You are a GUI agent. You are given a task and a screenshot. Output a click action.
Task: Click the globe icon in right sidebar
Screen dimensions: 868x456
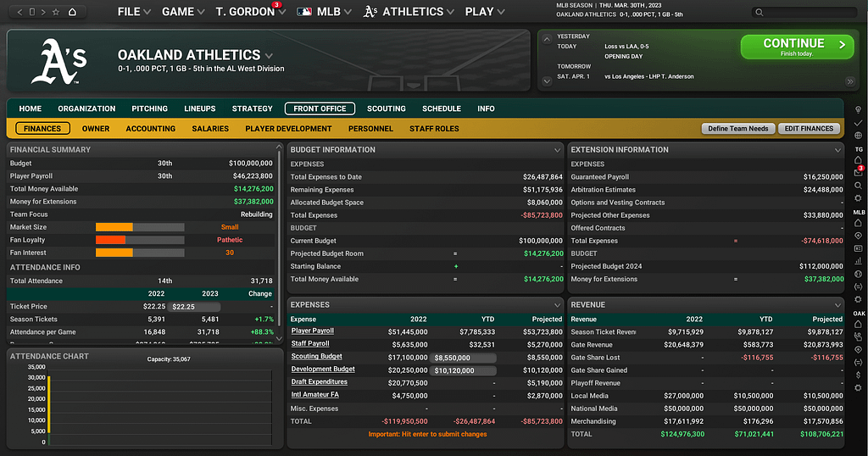point(859,136)
